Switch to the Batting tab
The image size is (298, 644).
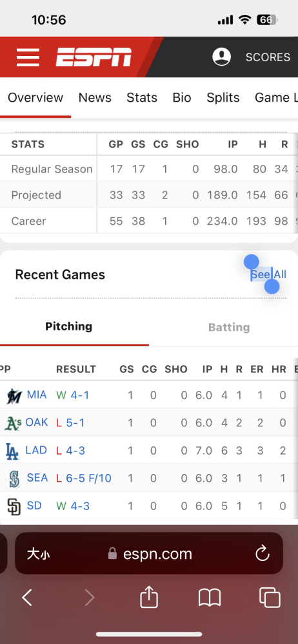pyautogui.click(x=229, y=327)
